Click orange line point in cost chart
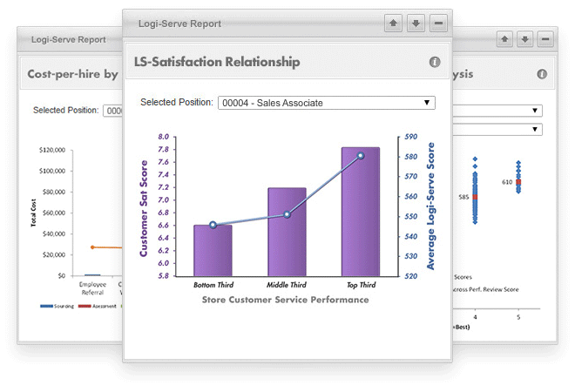The width and height of the screenshot is (575, 392). [x=92, y=247]
